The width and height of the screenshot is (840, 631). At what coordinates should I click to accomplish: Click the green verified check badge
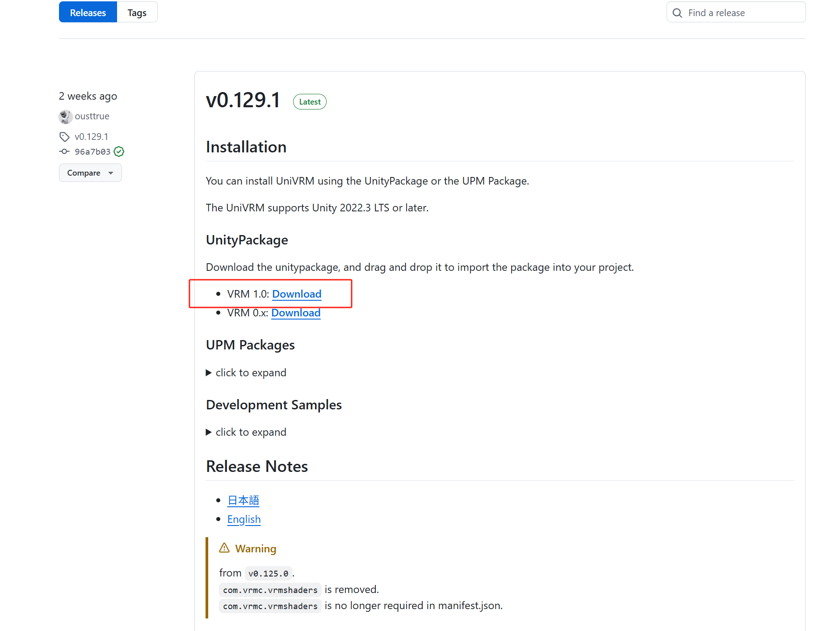(x=119, y=151)
